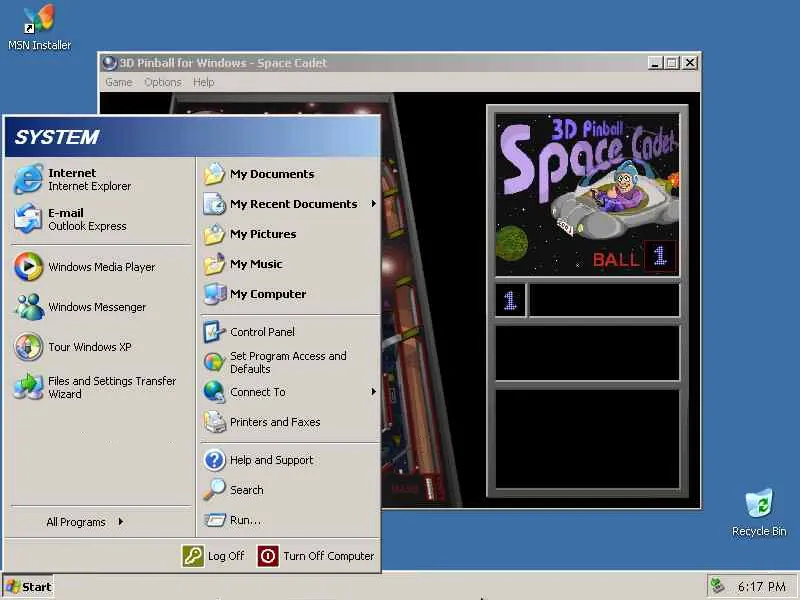800x600 pixels.
Task: Click the 'My Music' label text
Action: [x=256, y=264]
